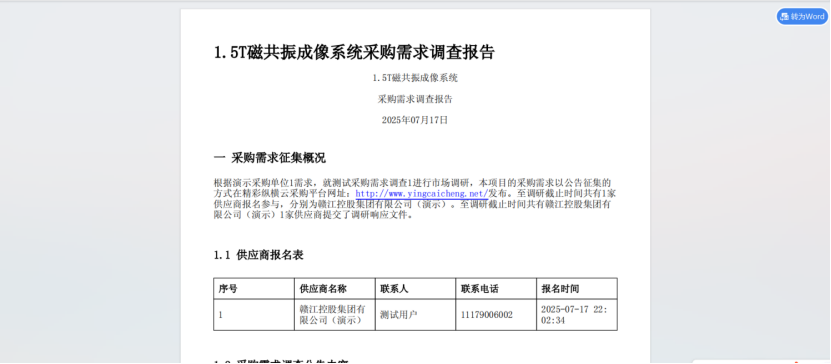Click the 测试用户 contact cell

[416, 315]
